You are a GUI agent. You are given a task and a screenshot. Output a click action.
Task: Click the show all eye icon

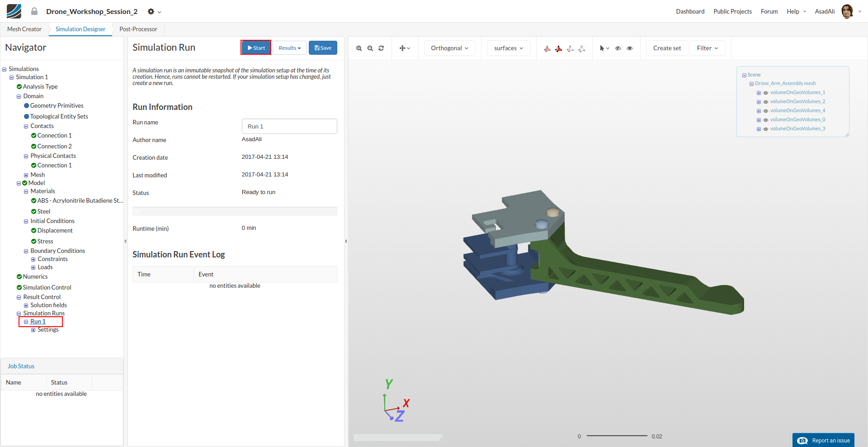point(630,48)
